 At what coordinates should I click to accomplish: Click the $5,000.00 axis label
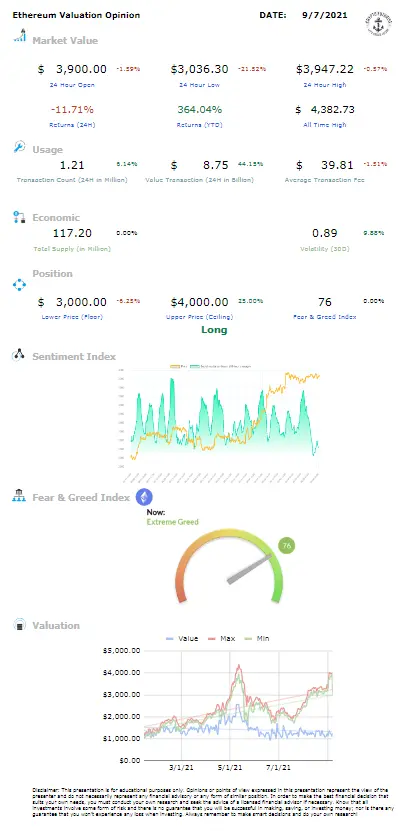(120, 650)
